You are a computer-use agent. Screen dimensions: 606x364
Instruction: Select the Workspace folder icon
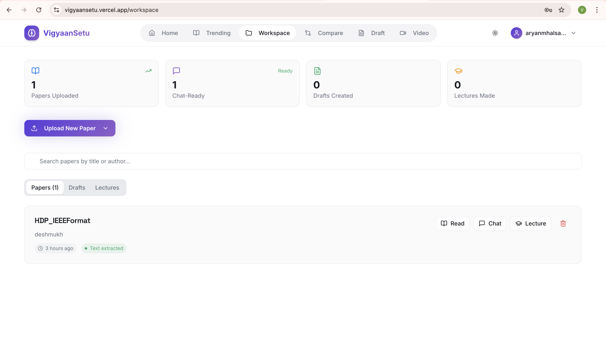click(249, 33)
